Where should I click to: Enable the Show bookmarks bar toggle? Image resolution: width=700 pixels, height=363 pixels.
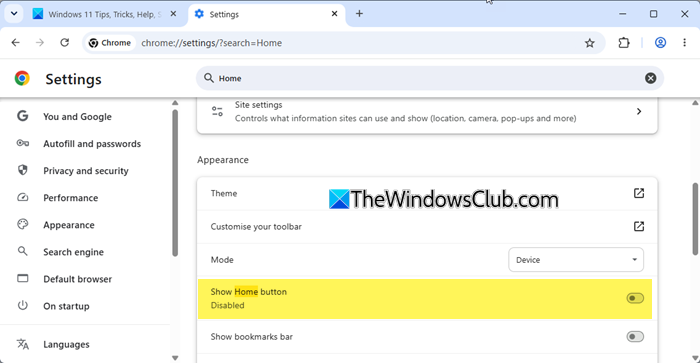coord(635,336)
